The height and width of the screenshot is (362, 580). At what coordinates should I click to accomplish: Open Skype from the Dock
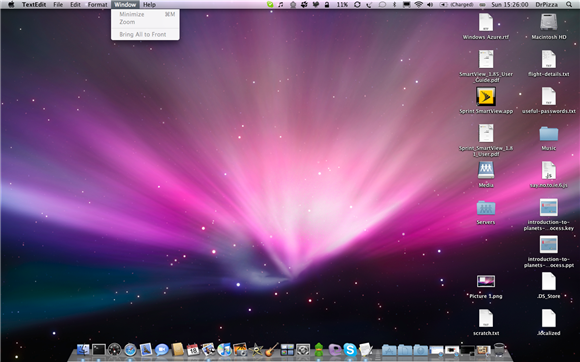tap(350, 349)
